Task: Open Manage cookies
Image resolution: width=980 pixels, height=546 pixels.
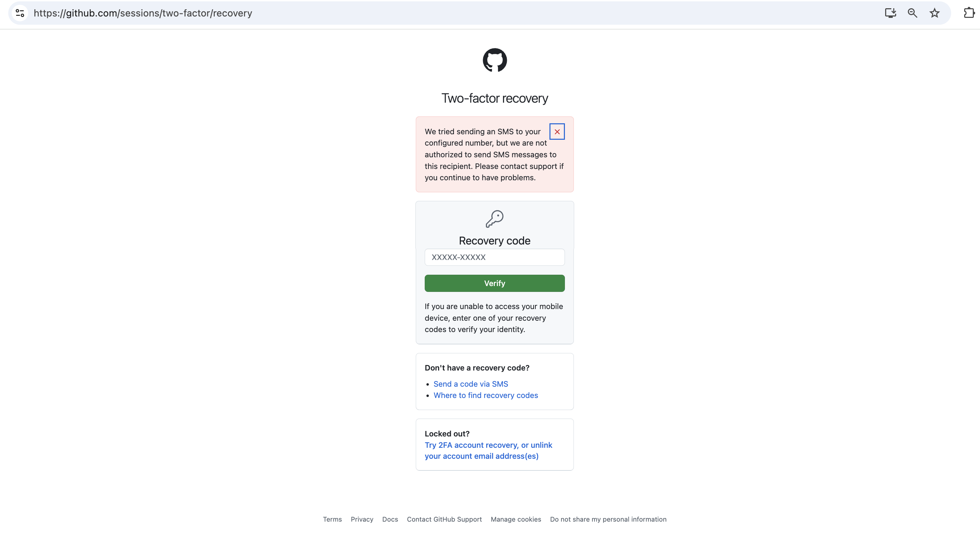Action: click(515, 519)
